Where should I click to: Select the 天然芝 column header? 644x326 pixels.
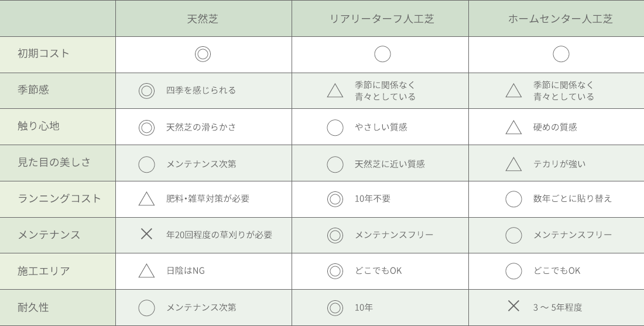tap(204, 19)
